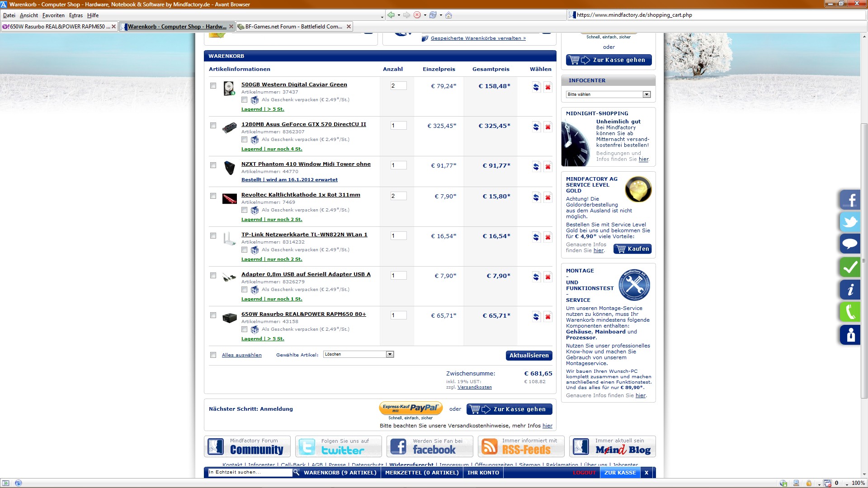
Task: Open 'Gespeicherte Warenkörbe verwalten' link
Action: point(478,38)
